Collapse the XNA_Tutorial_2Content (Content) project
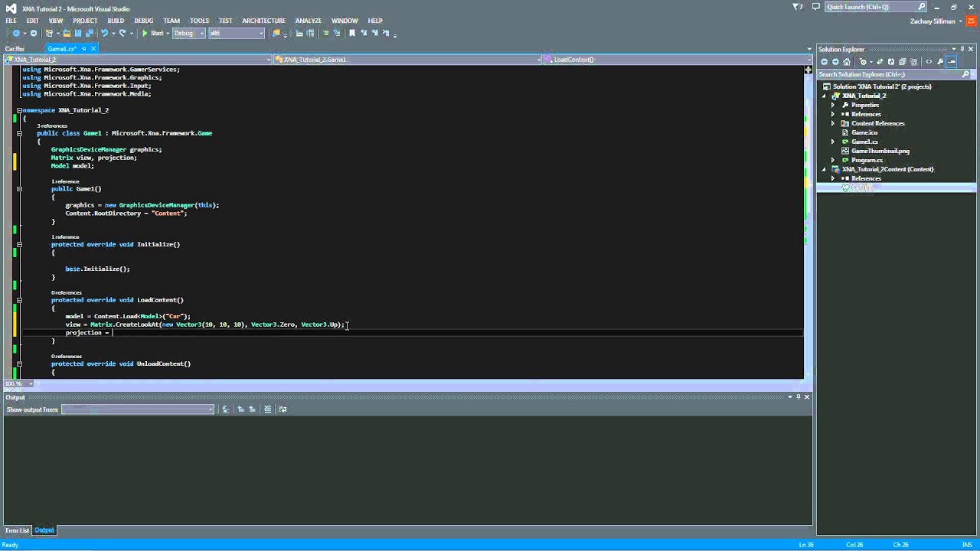980x551 pixels. coord(824,169)
